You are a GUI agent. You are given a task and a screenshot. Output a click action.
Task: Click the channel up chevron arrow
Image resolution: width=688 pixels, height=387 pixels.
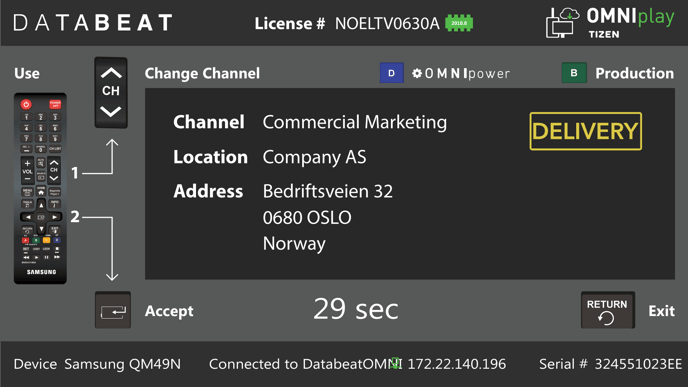[x=111, y=73]
